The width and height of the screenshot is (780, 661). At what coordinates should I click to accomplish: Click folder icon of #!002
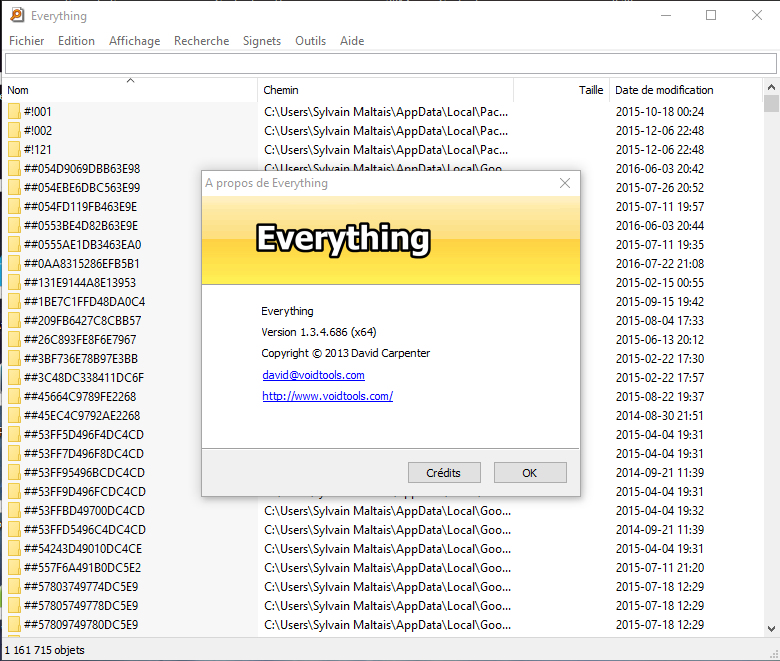coord(14,130)
